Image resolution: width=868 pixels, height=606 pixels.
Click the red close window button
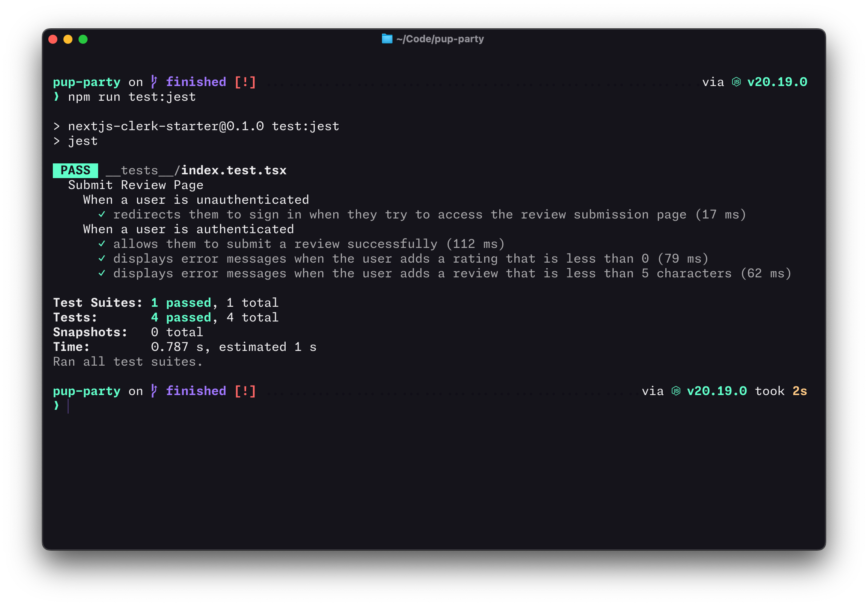(x=53, y=39)
